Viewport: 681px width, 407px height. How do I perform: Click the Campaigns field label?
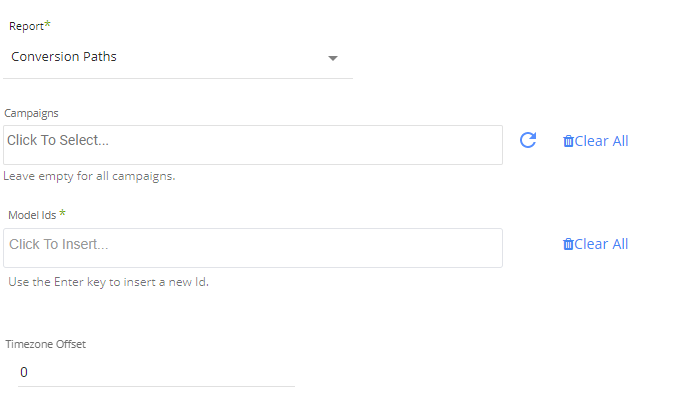pos(31,114)
